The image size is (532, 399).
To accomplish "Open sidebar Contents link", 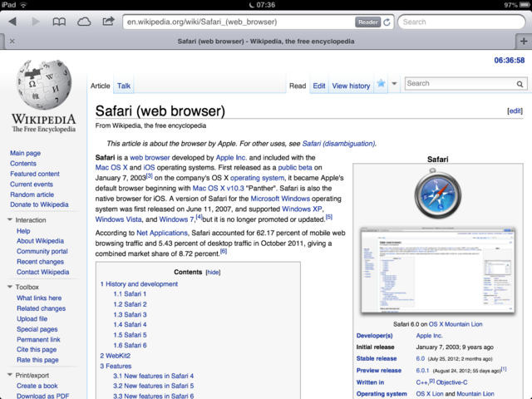I will pos(23,164).
